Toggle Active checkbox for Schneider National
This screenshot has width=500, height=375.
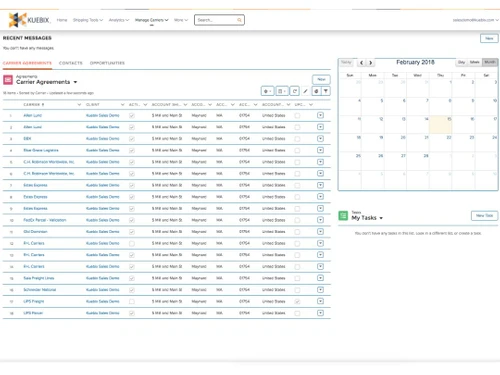pos(132,290)
